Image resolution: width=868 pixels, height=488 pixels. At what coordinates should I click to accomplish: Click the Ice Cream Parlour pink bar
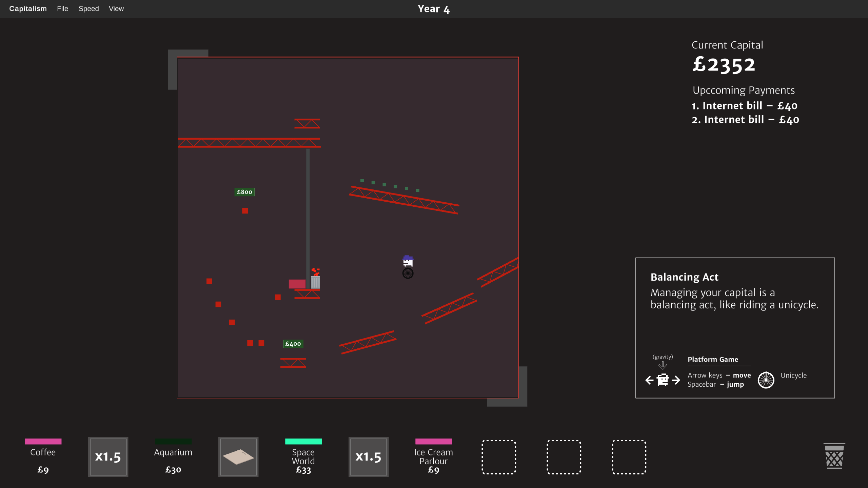pyautogui.click(x=434, y=441)
